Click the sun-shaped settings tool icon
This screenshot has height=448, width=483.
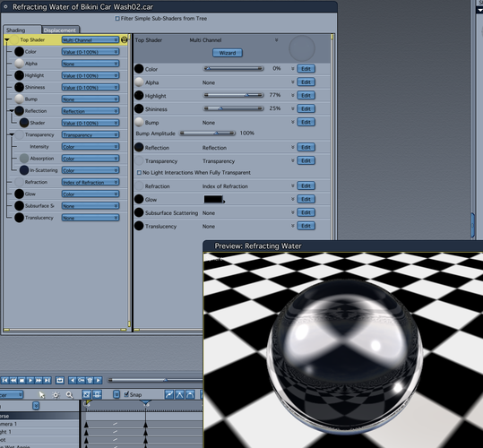pos(56,395)
